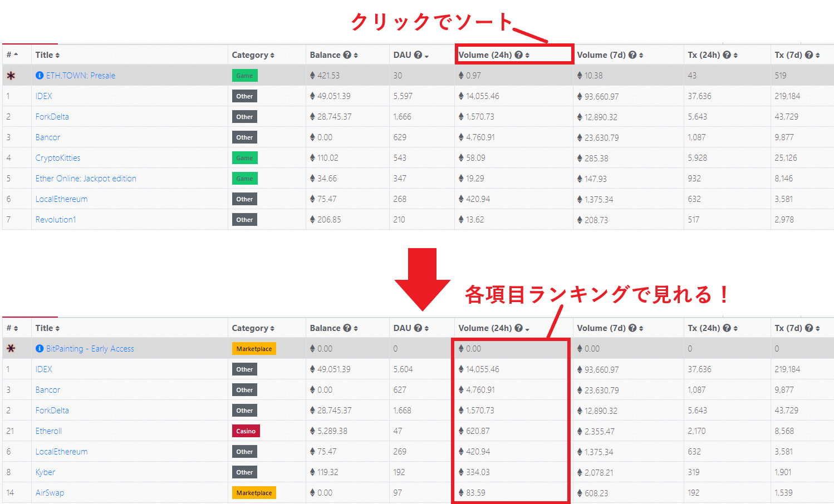834x504 pixels.
Task: Open the ETH.TOWN: Presale link
Action: point(81,76)
